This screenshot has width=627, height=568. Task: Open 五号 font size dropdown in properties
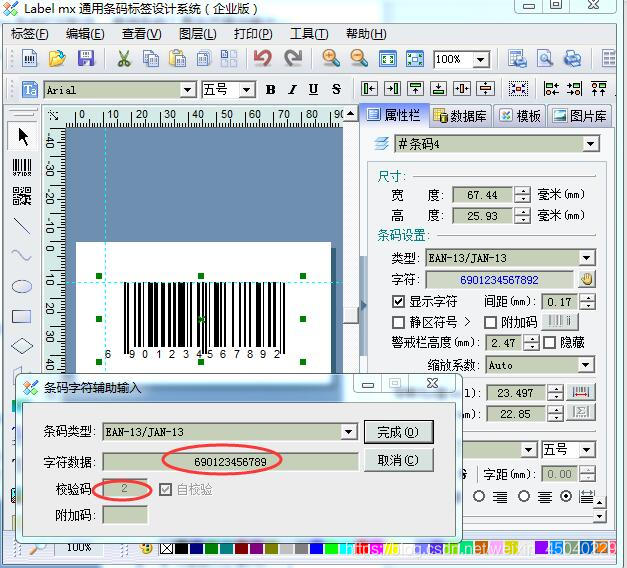(x=586, y=450)
